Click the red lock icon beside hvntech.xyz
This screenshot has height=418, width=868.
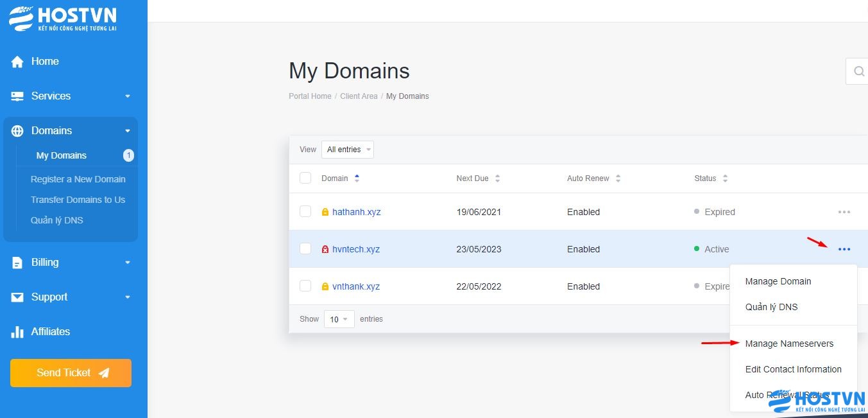click(325, 249)
